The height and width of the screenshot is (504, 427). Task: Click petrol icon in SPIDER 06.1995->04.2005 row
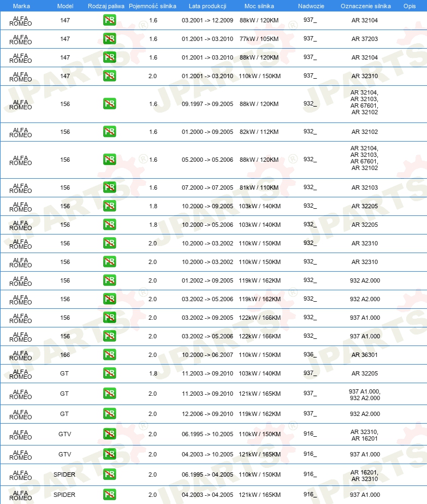click(109, 474)
